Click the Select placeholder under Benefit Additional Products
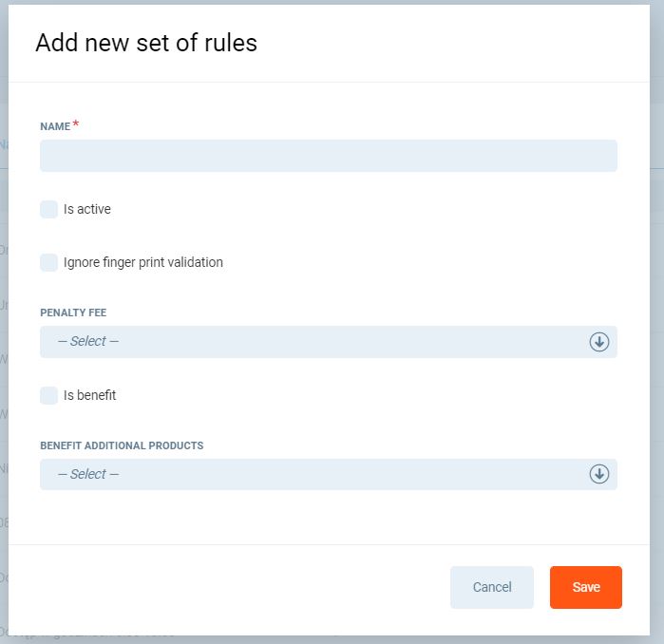Viewport: 664px width, 644px height. pyautogui.click(x=88, y=474)
